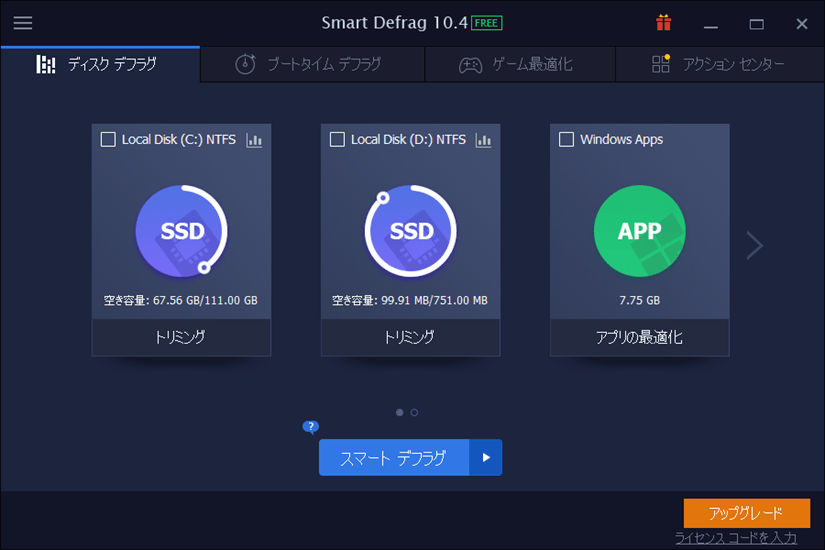Click 空き容量: 67.56 GB/111.00 GB text
Screen dimensions: 825x550
click(180, 301)
